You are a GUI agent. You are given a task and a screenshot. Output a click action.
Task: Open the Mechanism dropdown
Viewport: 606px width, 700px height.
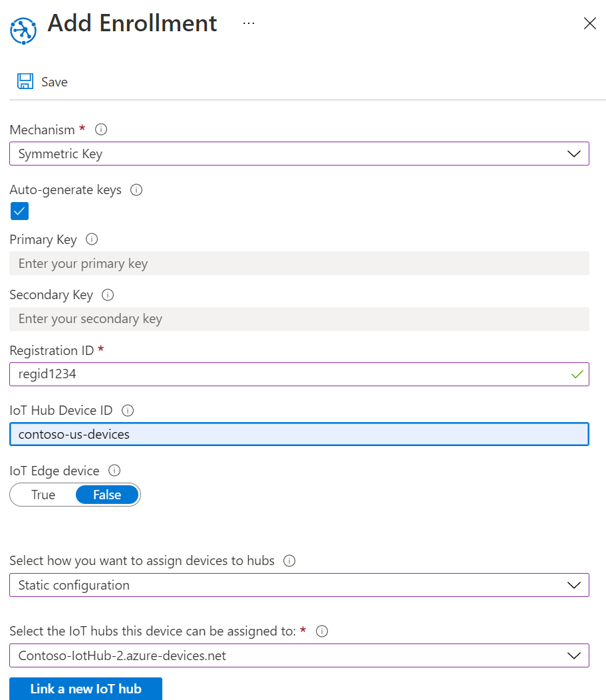pyautogui.click(x=299, y=154)
